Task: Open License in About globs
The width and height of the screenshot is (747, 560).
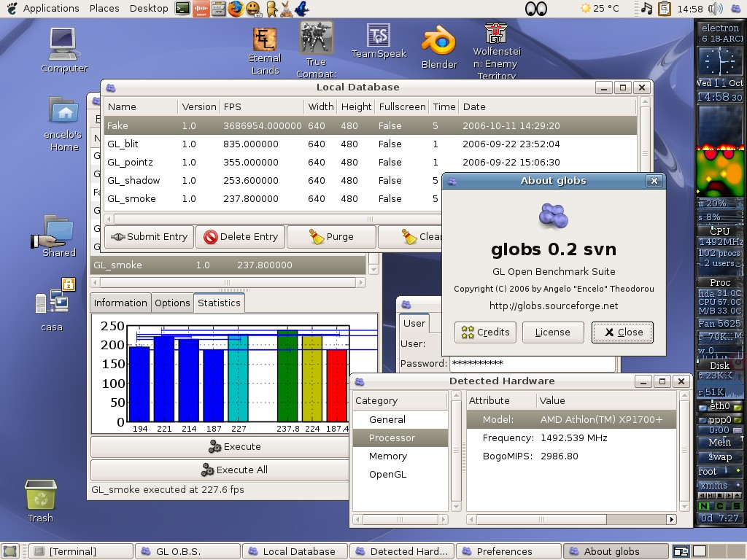Action: pyautogui.click(x=553, y=332)
